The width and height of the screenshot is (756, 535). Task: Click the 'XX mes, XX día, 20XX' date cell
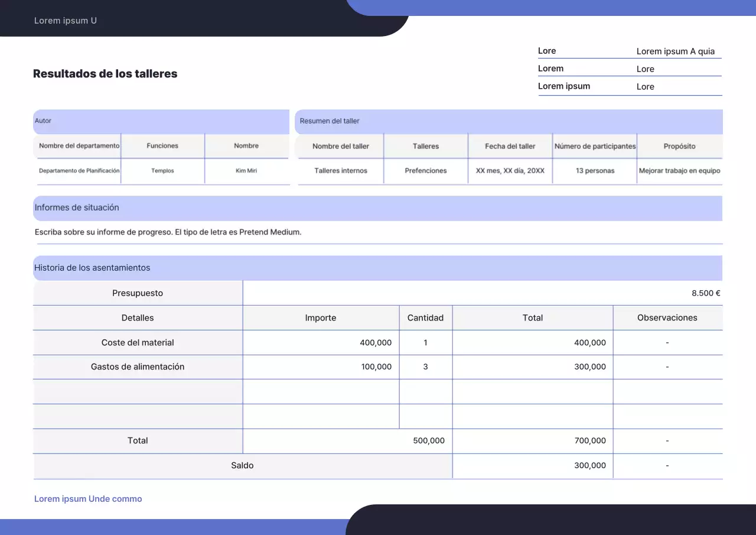click(510, 171)
